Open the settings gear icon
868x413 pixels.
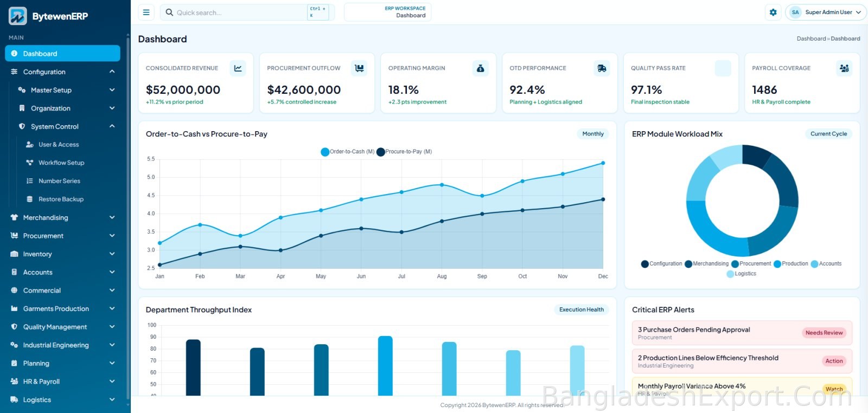point(773,12)
